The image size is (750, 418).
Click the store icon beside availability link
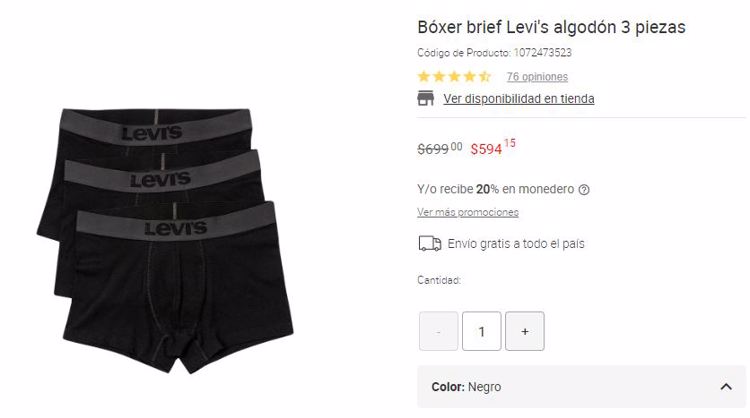point(425,98)
